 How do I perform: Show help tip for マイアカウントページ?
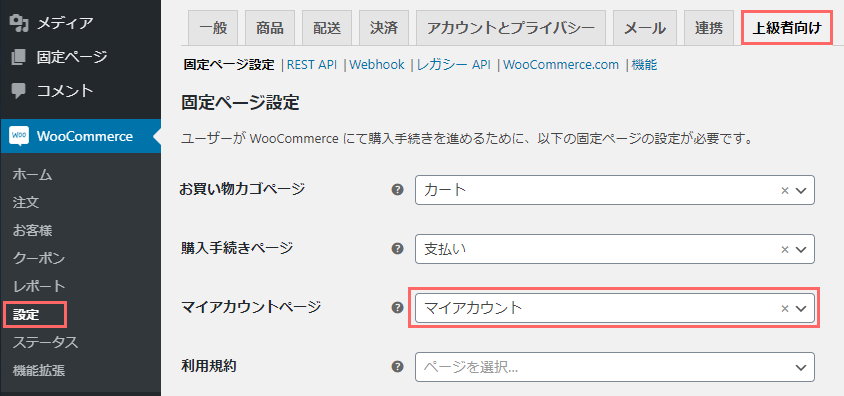[397, 308]
